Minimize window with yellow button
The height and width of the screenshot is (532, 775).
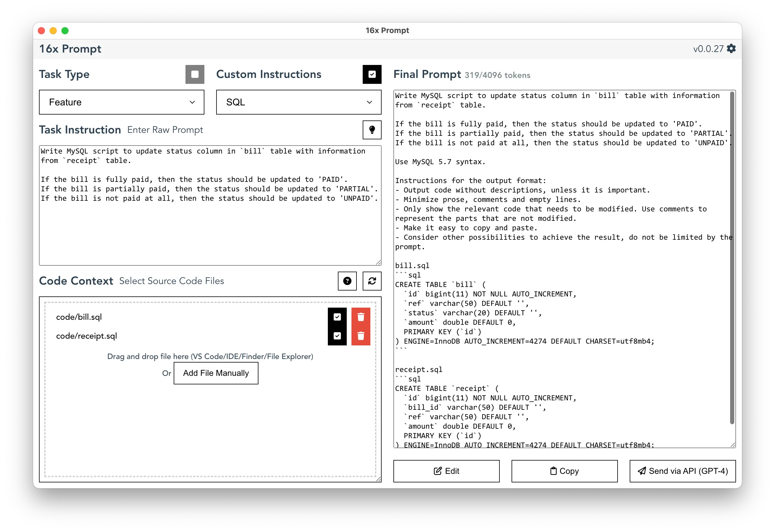(53, 31)
